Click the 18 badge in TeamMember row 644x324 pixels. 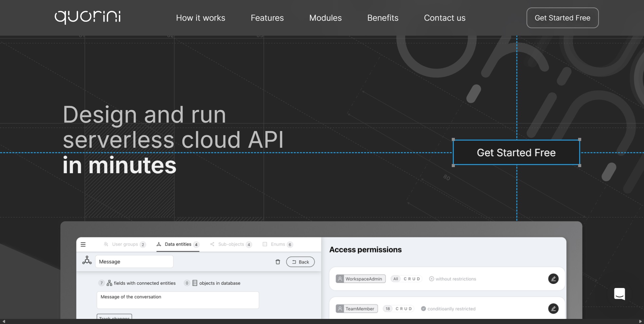(388, 309)
